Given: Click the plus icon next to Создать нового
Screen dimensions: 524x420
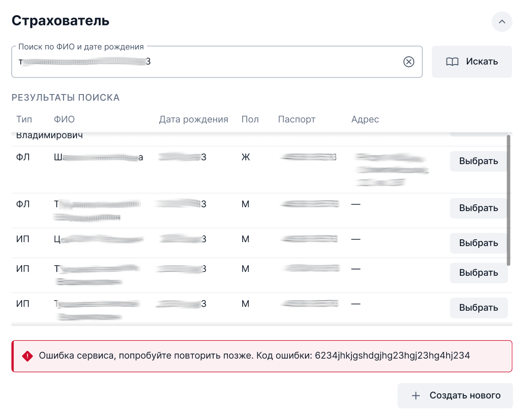Looking at the screenshot, I should pyautogui.click(x=417, y=395).
